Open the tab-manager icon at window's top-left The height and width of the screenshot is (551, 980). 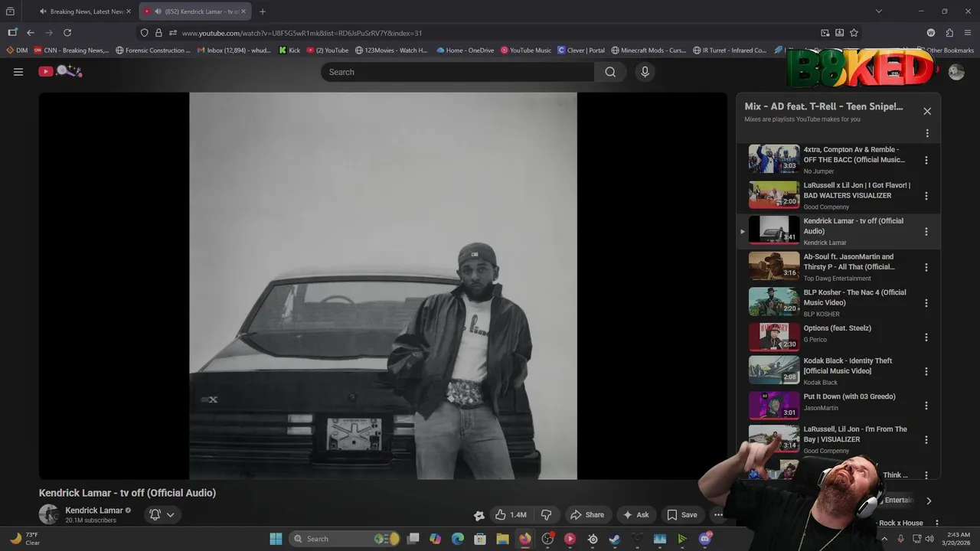click(10, 11)
